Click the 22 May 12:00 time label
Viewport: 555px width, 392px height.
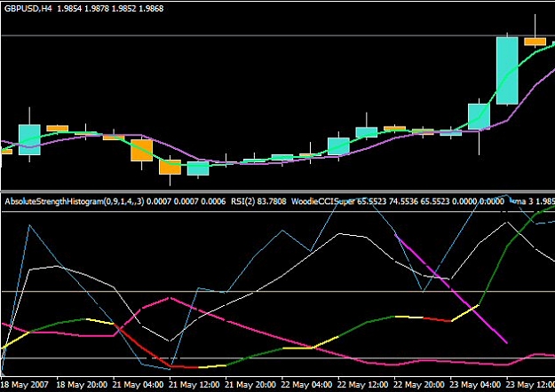[363, 385]
